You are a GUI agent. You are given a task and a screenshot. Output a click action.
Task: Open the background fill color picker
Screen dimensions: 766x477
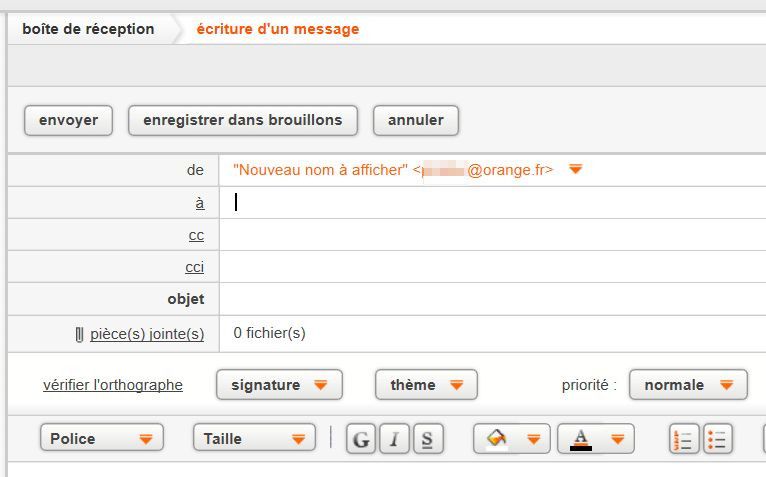coord(512,439)
